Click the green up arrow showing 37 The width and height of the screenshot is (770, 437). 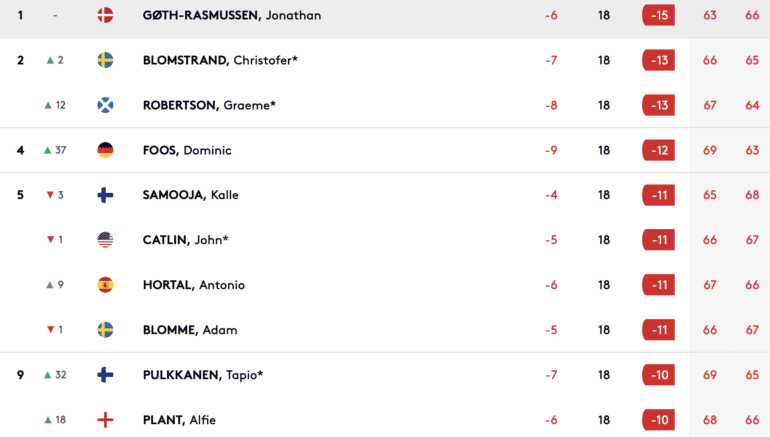pyautogui.click(x=48, y=150)
